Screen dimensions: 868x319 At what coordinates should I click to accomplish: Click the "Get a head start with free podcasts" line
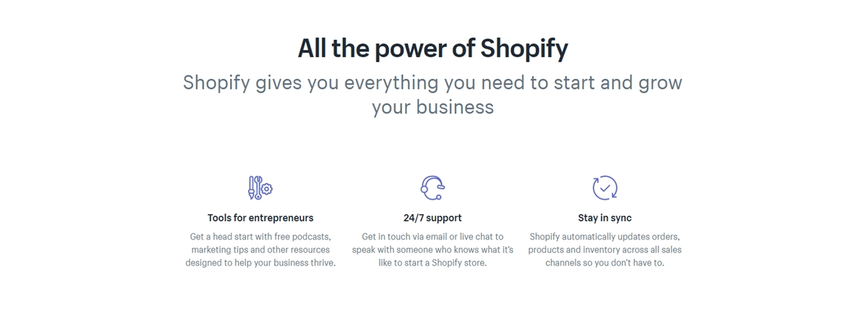260,237
